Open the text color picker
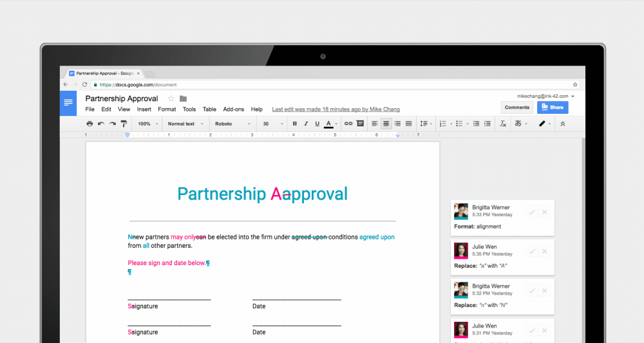Screen dimensions: 644x343 [330, 124]
